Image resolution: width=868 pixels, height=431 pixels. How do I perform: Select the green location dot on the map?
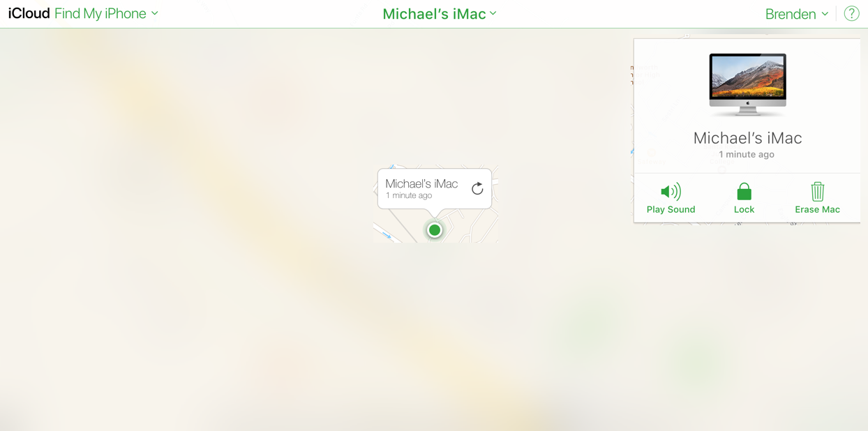[x=435, y=229]
